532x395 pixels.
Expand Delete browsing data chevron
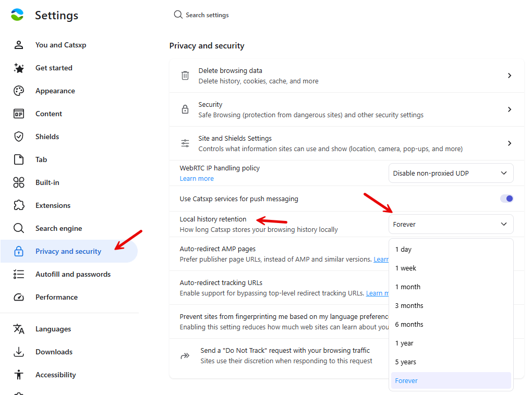[509, 75]
